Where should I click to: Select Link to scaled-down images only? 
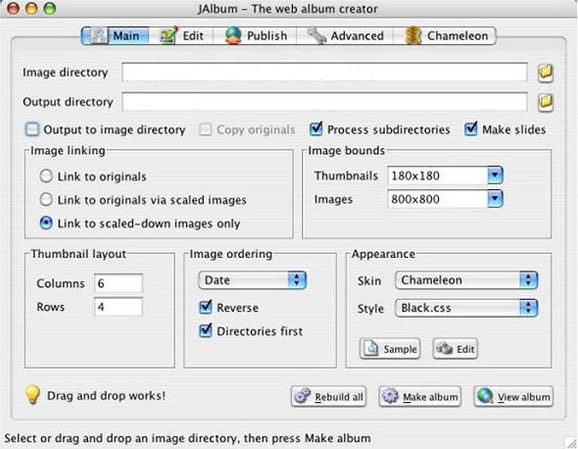[46, 223]
